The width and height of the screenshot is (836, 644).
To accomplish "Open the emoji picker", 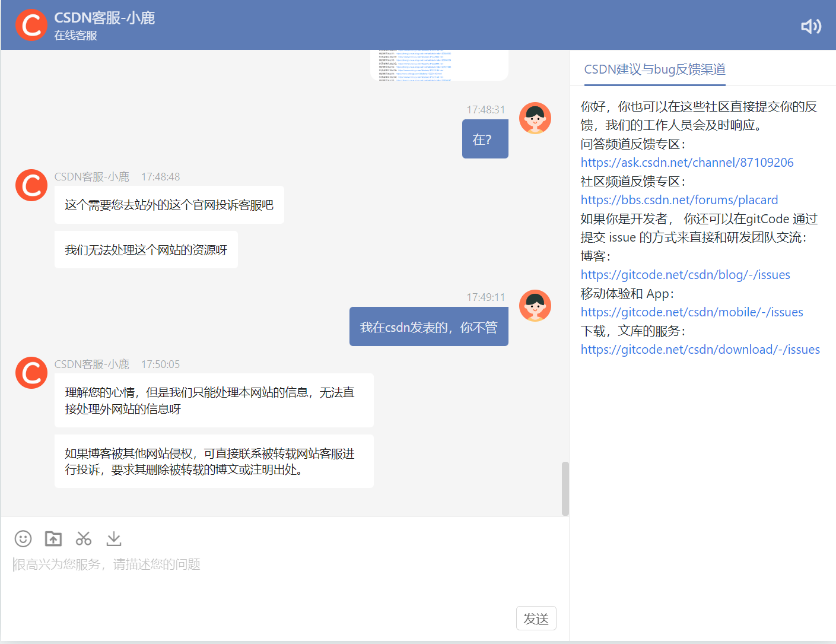I will click(23, 538).
